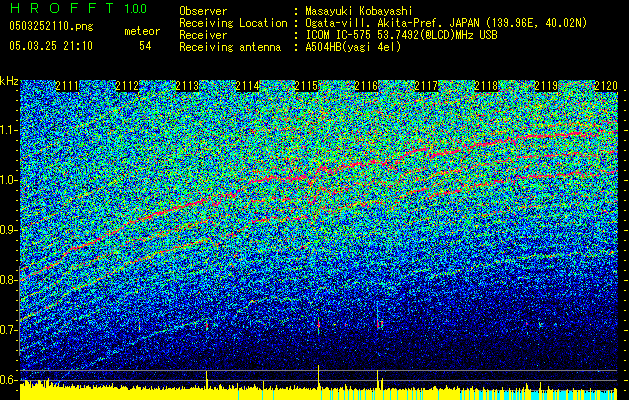Viewport: 629px width, 400px height.
Task: Click the 0.9 frequency axis label
Action: [x=9, y=230]
